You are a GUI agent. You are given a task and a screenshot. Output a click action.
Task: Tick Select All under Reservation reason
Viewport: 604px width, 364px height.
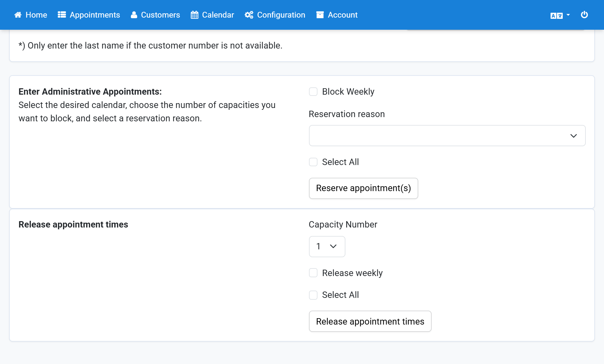(x=313, y=162)
